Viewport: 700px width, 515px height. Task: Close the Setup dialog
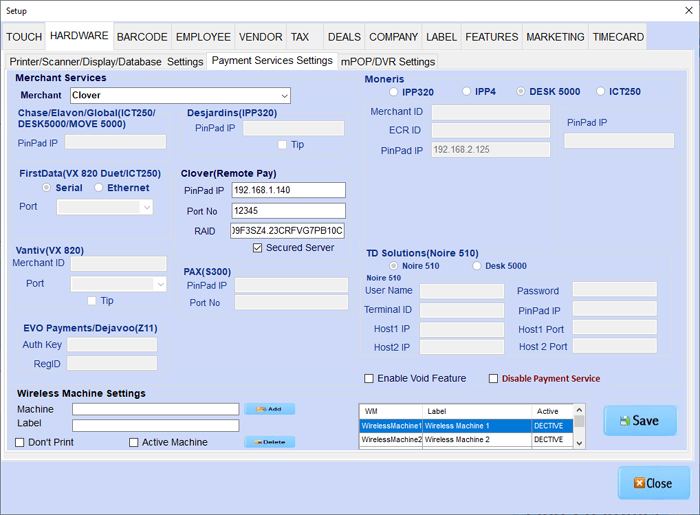point(653,483)
